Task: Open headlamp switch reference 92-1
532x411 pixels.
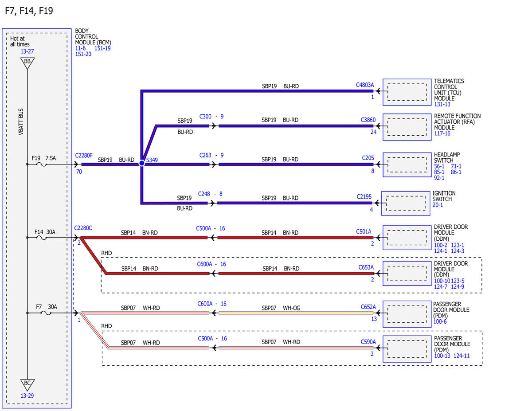Action: (439, 178)
